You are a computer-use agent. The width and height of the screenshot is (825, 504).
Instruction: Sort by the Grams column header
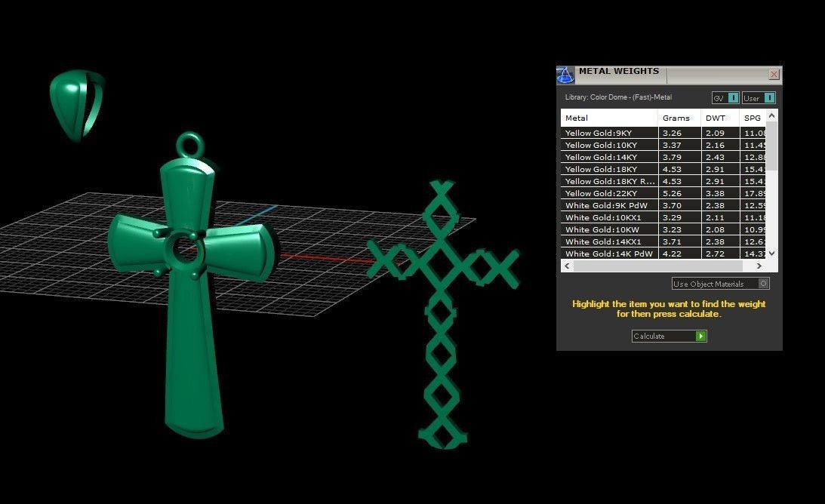click(x=679, y=118)
